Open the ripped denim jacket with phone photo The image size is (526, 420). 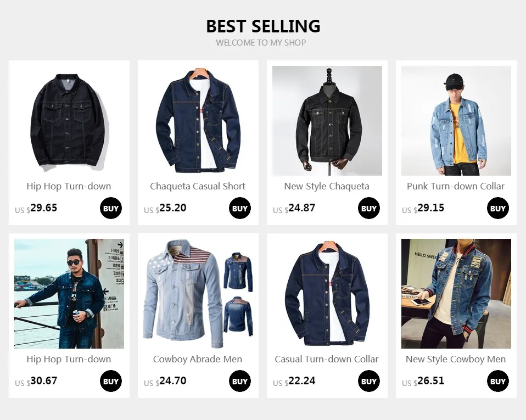[456, 294]
